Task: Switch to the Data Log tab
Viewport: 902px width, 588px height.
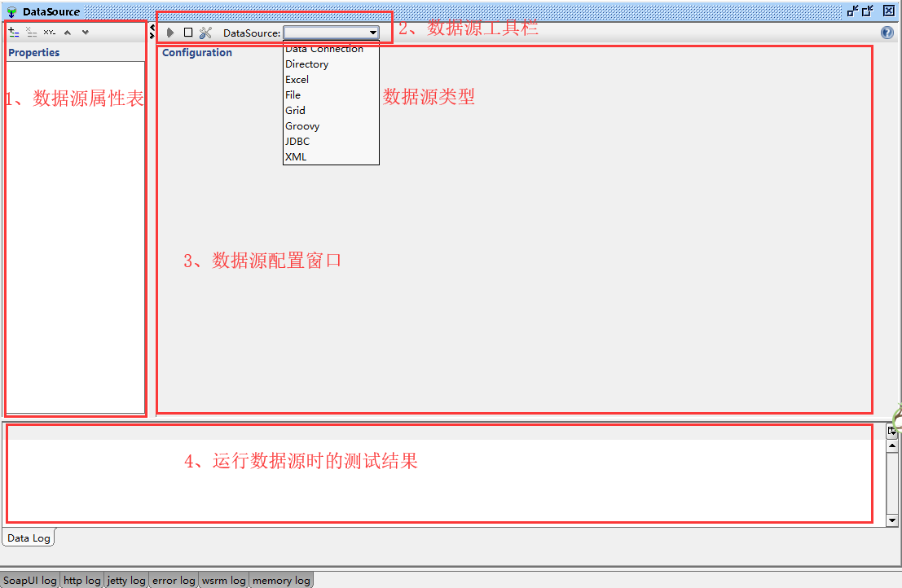Action: pyautogui.click(x=29, y=538)
